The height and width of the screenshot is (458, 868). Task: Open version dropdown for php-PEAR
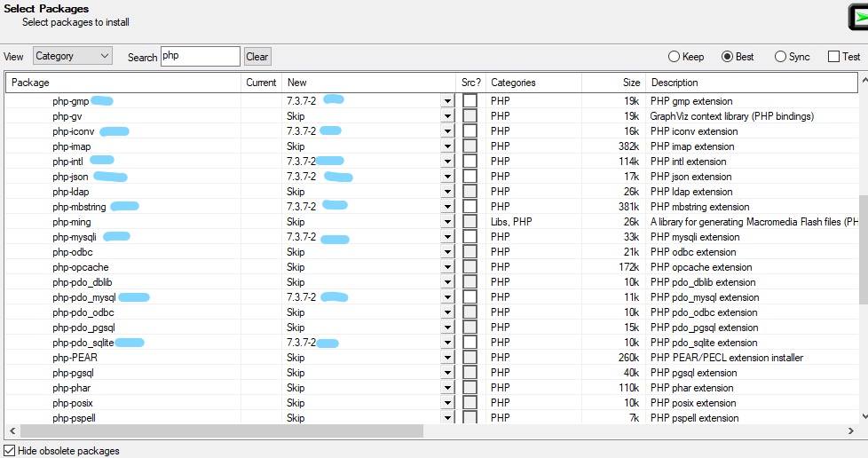[x=447, y=358]
